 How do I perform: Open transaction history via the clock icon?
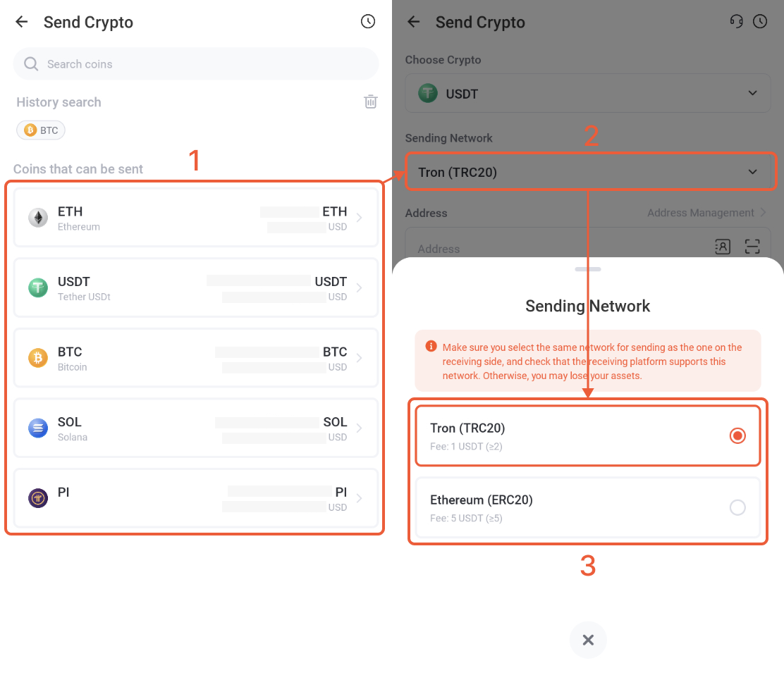[x=367, y=21]
